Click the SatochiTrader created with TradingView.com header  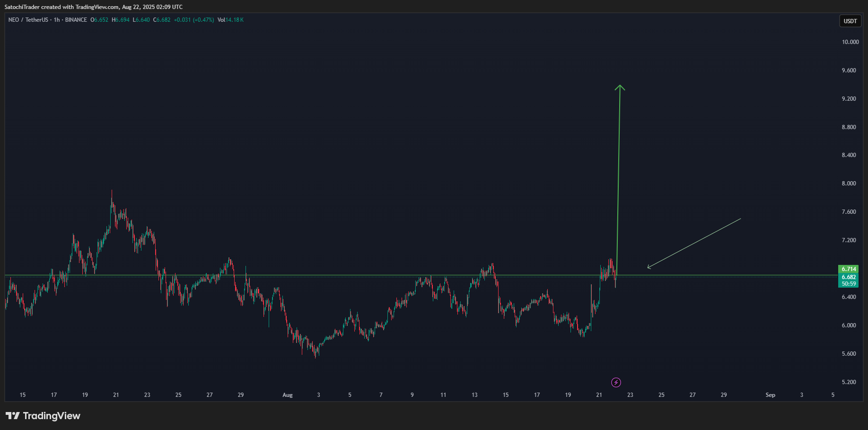click(x=94, y=7)
